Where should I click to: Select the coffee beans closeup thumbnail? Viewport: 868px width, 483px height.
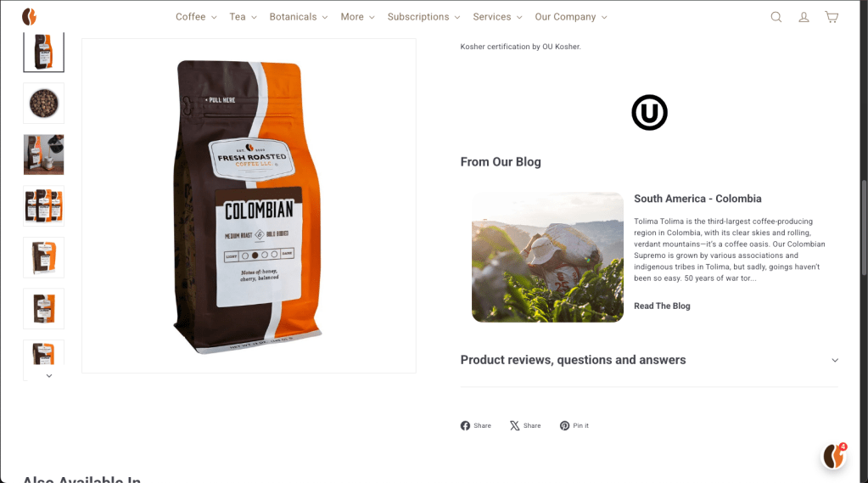click(x=44, y=103)
